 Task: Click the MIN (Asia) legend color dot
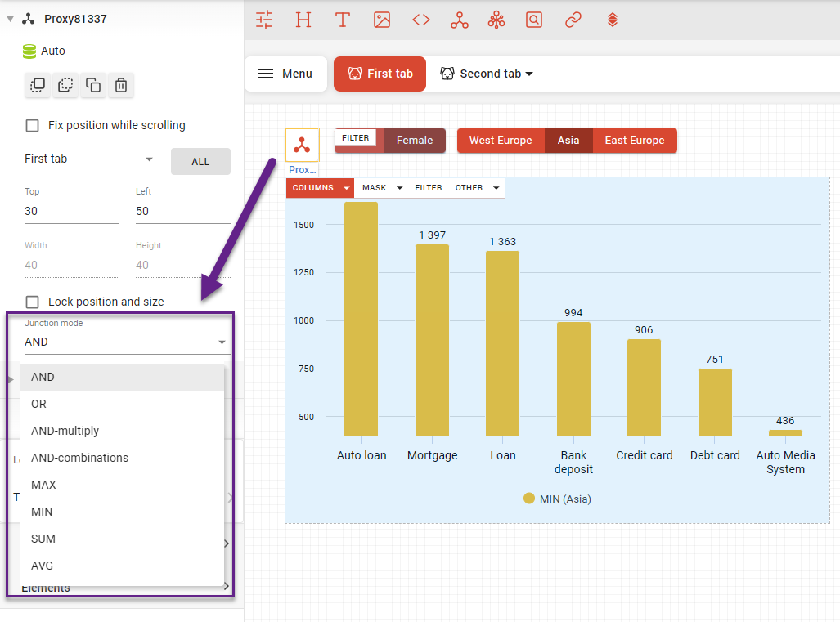[529, 499]
